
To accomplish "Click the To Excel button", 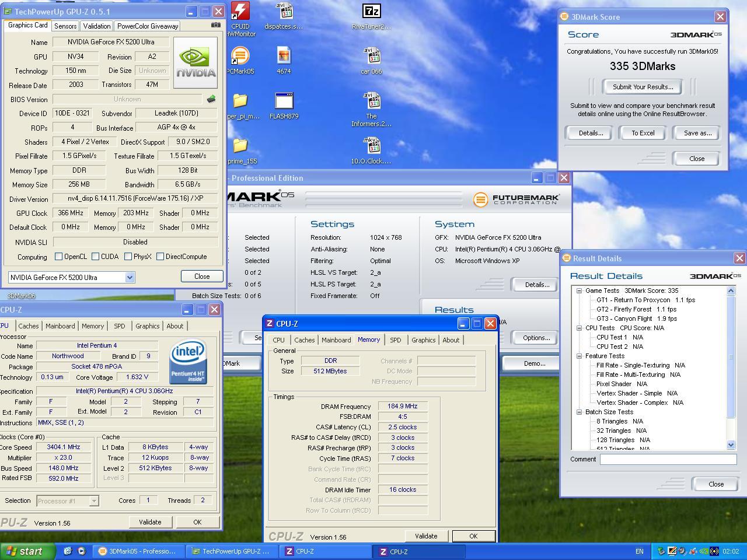I will (x=643, y=133).
